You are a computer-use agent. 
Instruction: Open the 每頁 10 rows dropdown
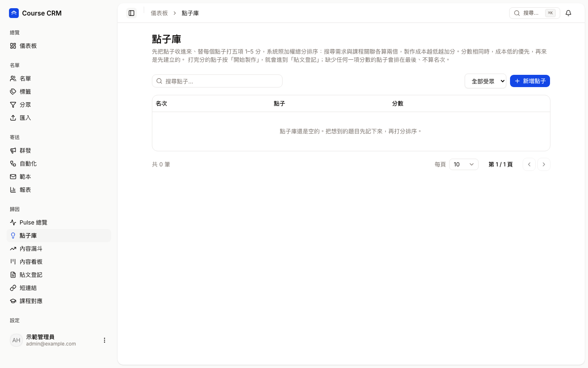point(464,164)
